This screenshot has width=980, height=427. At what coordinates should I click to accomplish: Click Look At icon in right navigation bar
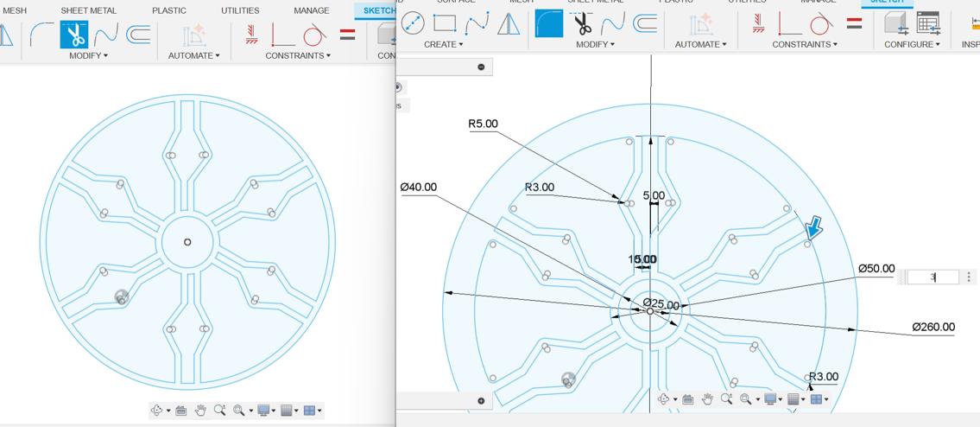687,399
